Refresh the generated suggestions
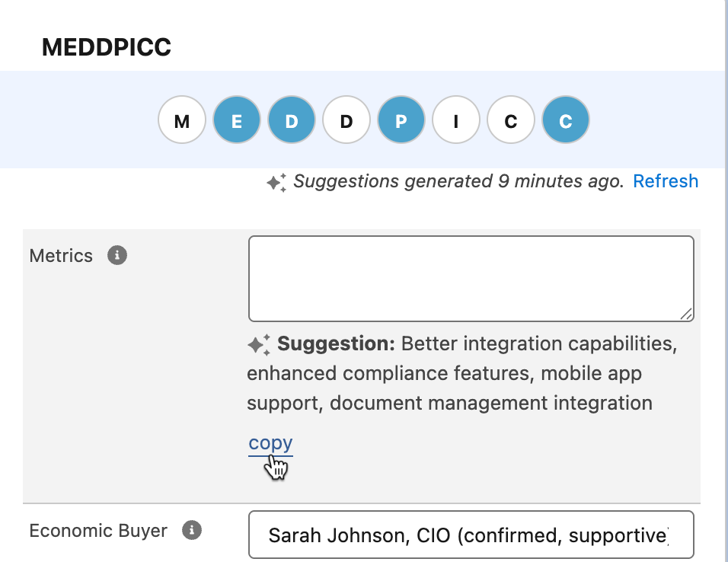The image size is (728, 562). click(x=666, y=181)
